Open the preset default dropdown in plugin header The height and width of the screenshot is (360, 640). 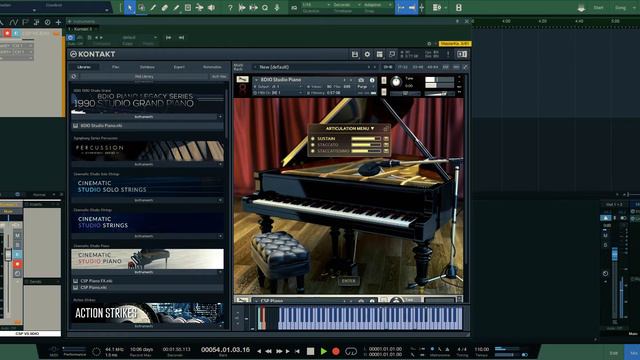[x=139, y=37]
